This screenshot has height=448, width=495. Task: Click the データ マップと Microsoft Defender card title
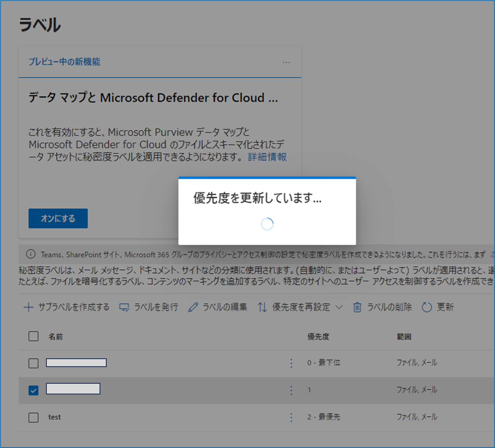(x=153, y=98)
